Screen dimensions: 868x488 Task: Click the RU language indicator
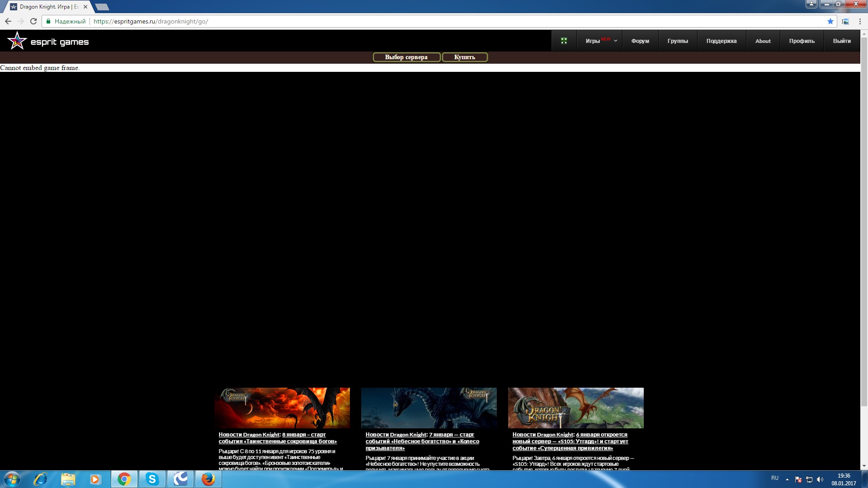(775, 478)
